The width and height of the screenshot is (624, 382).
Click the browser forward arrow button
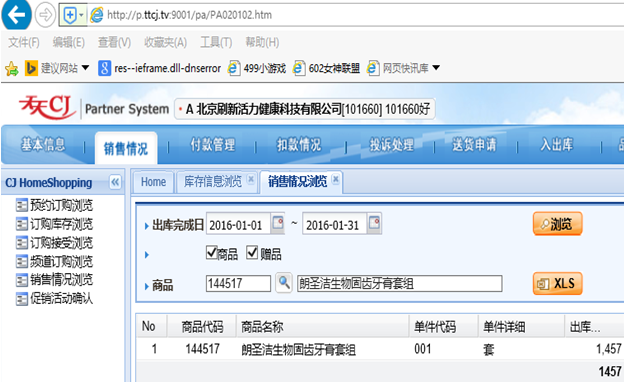(45, 15)
